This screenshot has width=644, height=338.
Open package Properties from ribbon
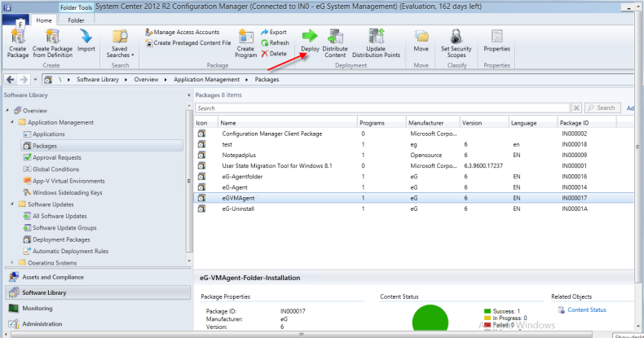[496, 40]
